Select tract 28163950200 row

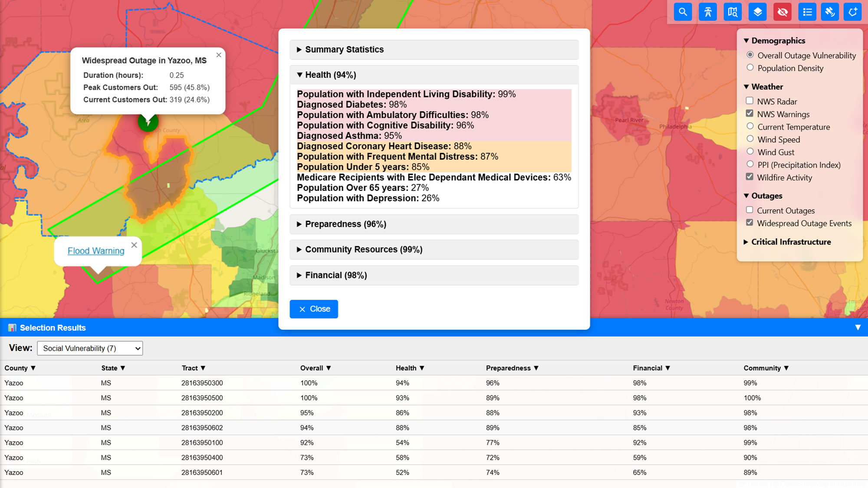tap(434, 413)
